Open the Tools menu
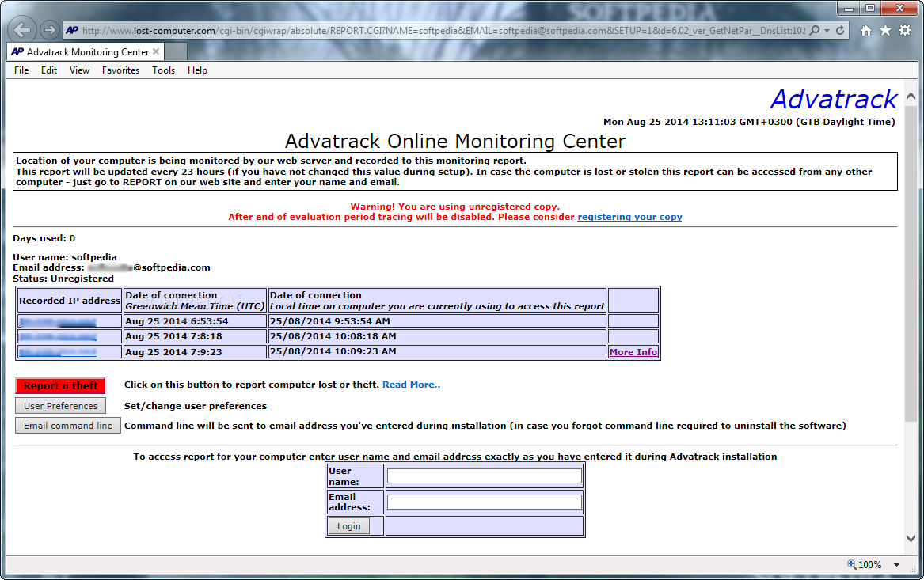924x580 pixels. (163, 70)
